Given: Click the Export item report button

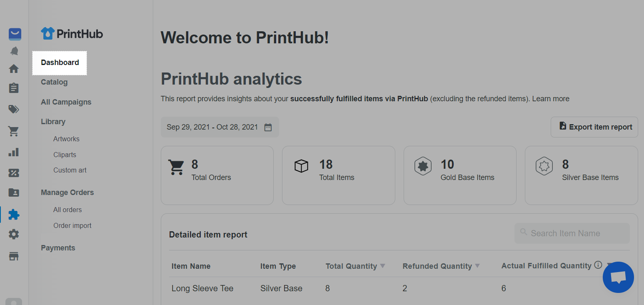Looking at the screenshot, I should click(594, 127).
